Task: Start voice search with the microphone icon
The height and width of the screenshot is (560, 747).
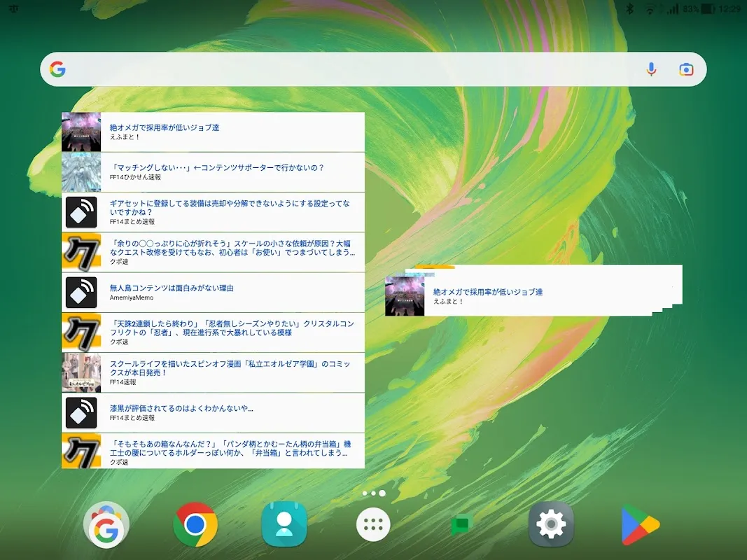Action: 651,69
